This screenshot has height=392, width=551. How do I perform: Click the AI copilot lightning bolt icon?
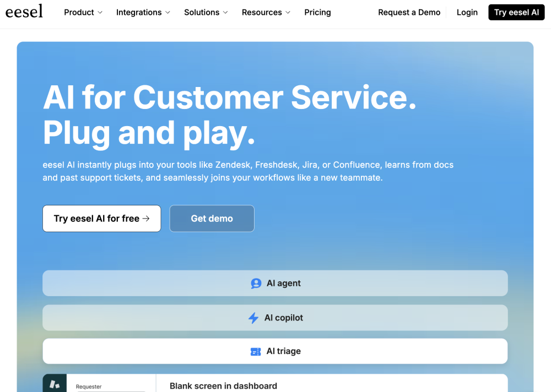click(253, 318)
